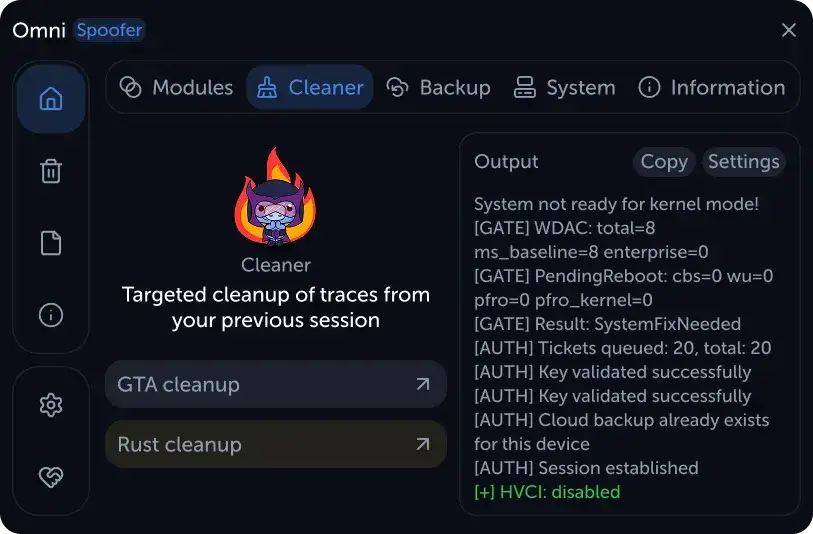Show the Information tab
Image resolution: width=813 pixels, height=534 pixels.
point(712,87)
